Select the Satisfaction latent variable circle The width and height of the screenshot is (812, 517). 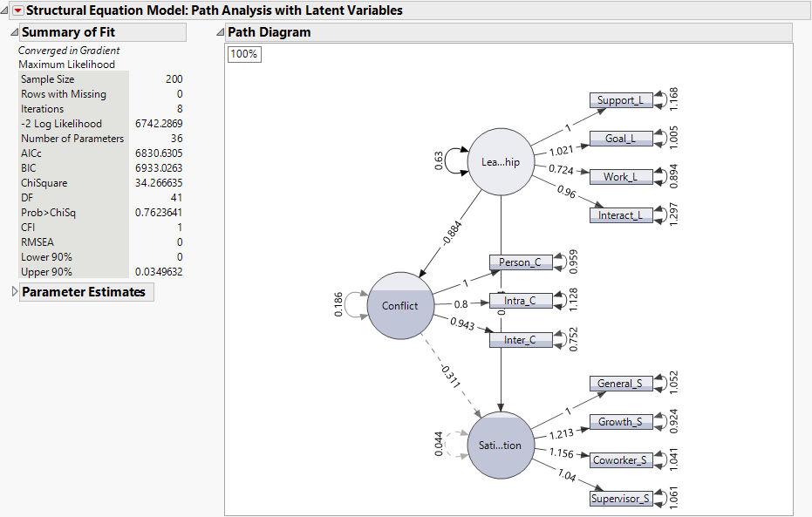[x=501, y=446]
